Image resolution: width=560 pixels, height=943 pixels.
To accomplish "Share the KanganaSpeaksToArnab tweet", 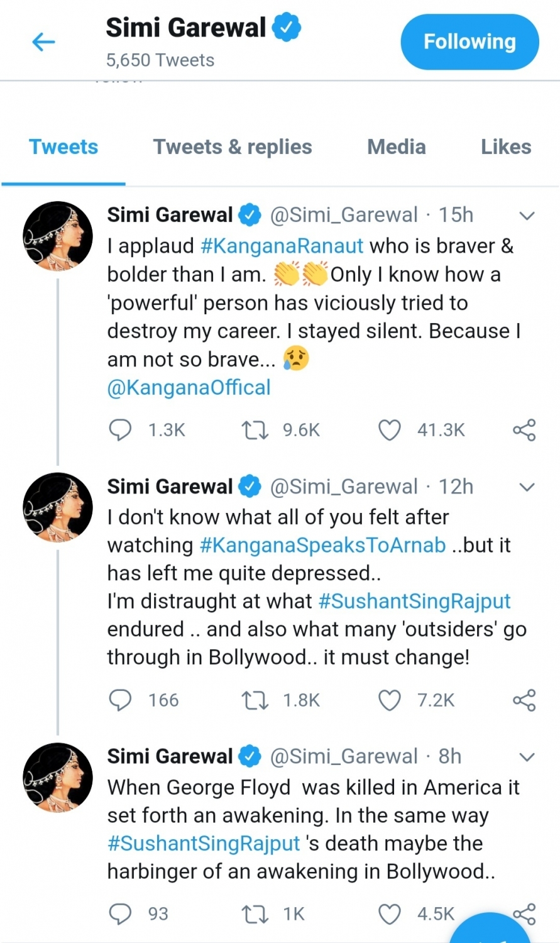I will click(524, 700).
